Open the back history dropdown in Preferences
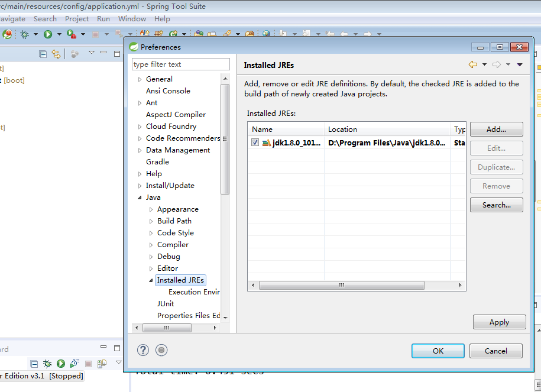This screenshot has height=392, width=541. click(484, 64)
